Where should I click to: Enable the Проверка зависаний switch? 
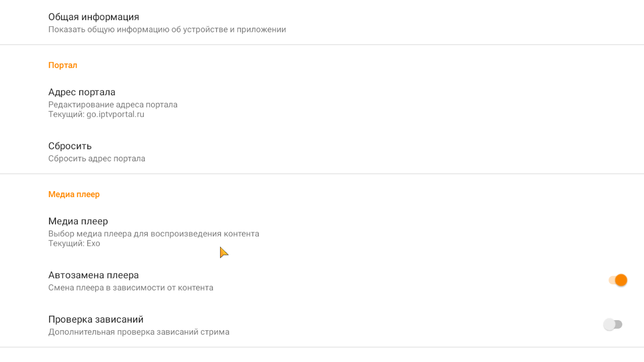[613, 325]
